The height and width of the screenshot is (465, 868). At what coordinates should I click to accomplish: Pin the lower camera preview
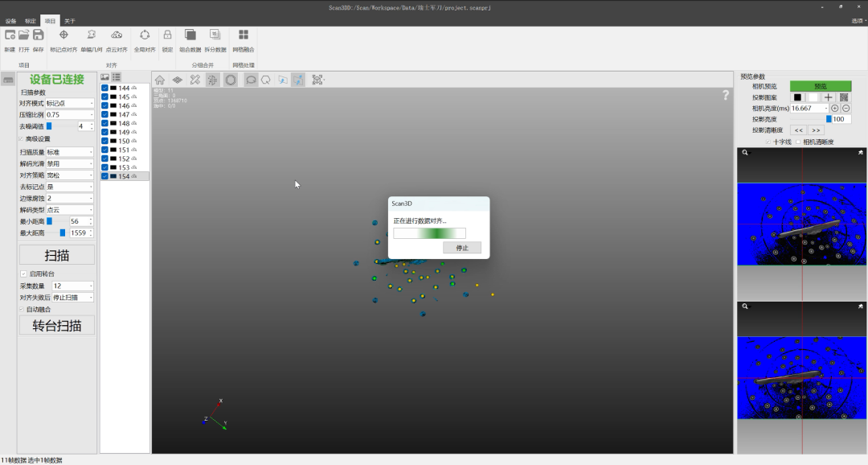[860, 306]
